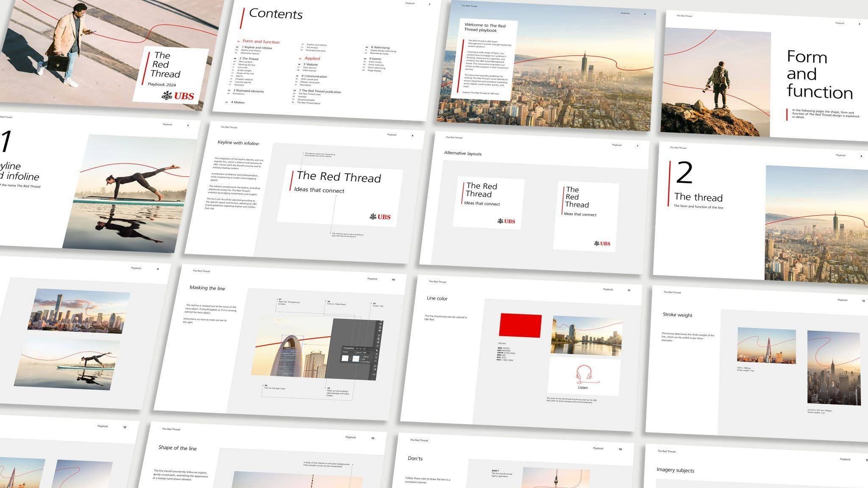Click the 'Imagery subjects' slide heading
Image resolution: width=868 pixels, height=488 pixels.
[x=676, y=470]
